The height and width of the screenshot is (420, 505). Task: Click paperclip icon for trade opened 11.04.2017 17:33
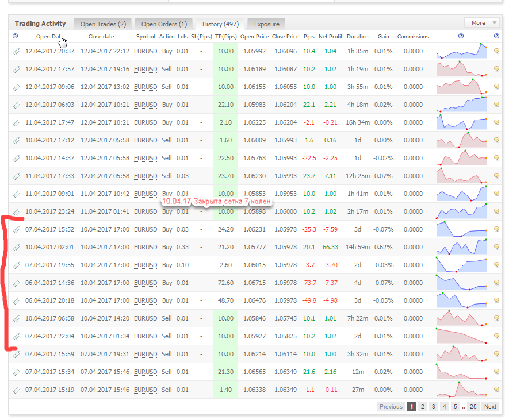tap(17, 176)
